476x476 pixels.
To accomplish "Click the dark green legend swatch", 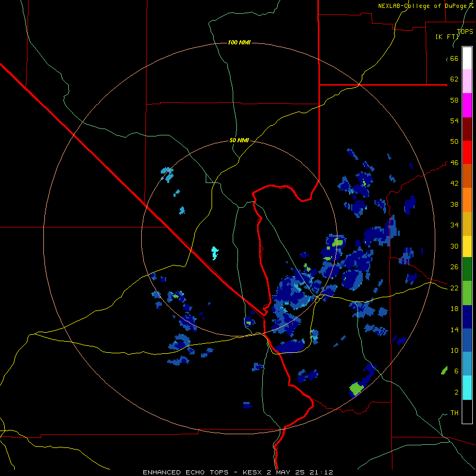I will coord(467,269).
